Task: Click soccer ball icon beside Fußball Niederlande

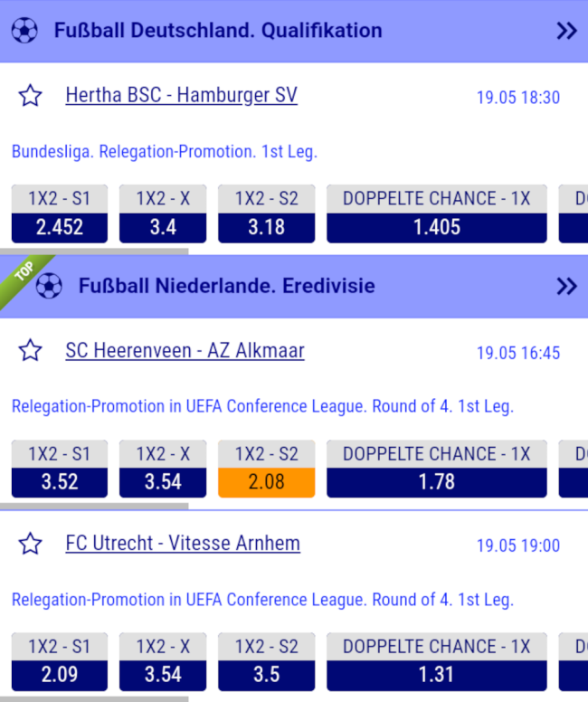Action: click(x=49, y=286)
